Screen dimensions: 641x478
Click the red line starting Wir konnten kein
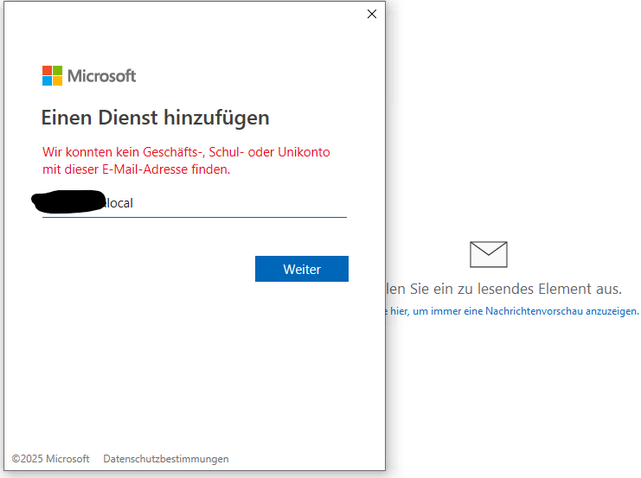click(x=186, y=152)
